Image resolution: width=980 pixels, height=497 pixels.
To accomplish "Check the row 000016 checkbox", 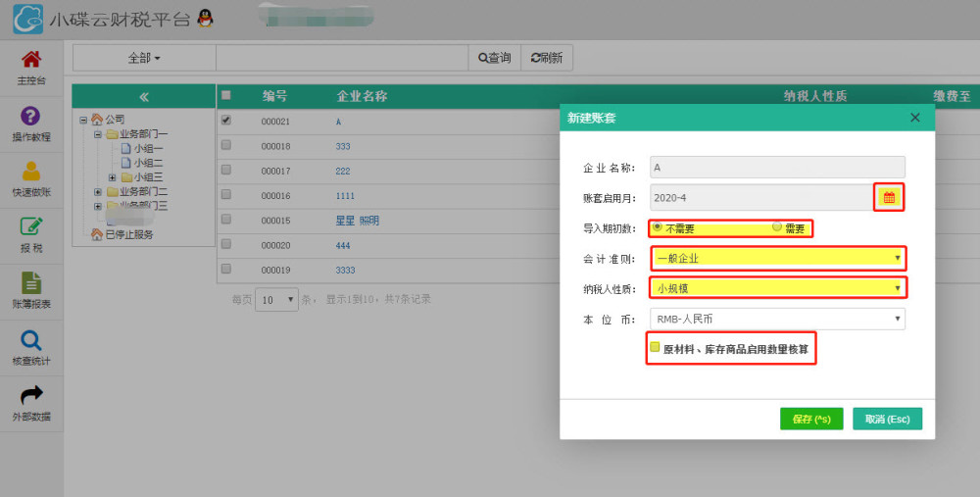I will [x=226, y=194].
